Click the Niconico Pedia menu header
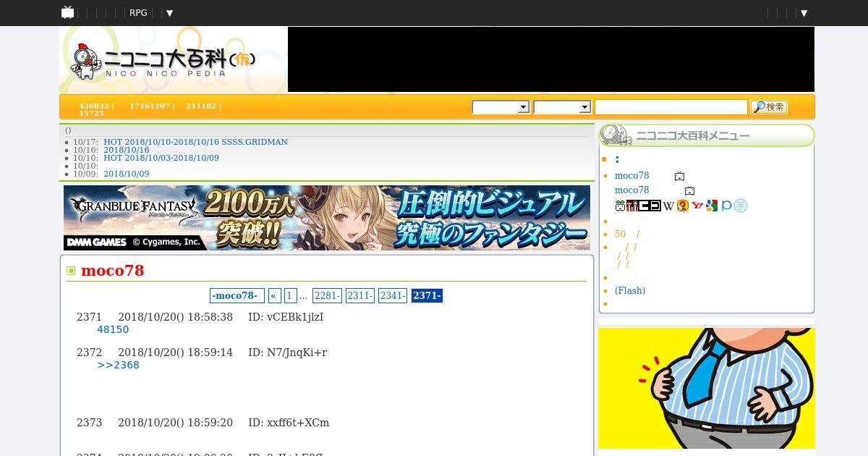 707,135
